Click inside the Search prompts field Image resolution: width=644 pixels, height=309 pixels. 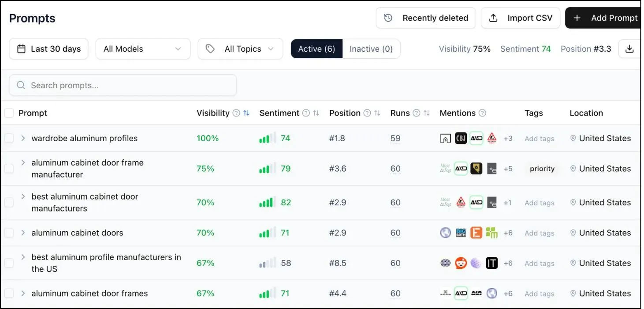123,85
